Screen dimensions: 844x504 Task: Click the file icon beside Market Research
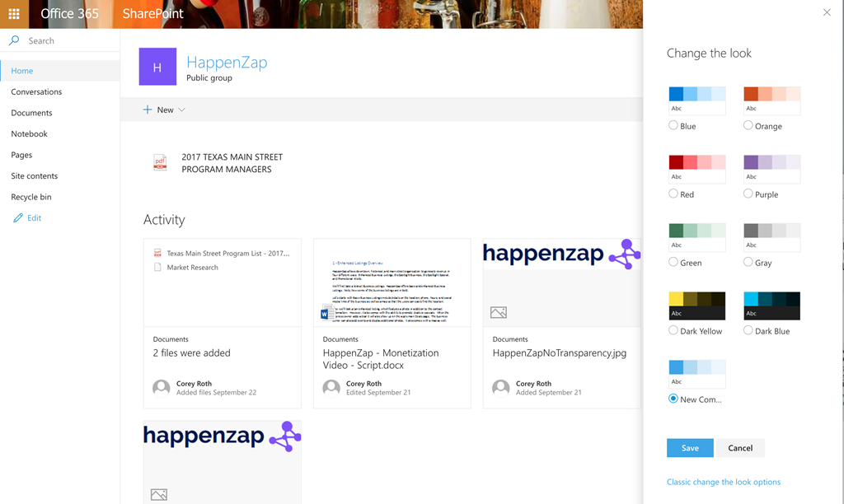[x=157, y=268]
